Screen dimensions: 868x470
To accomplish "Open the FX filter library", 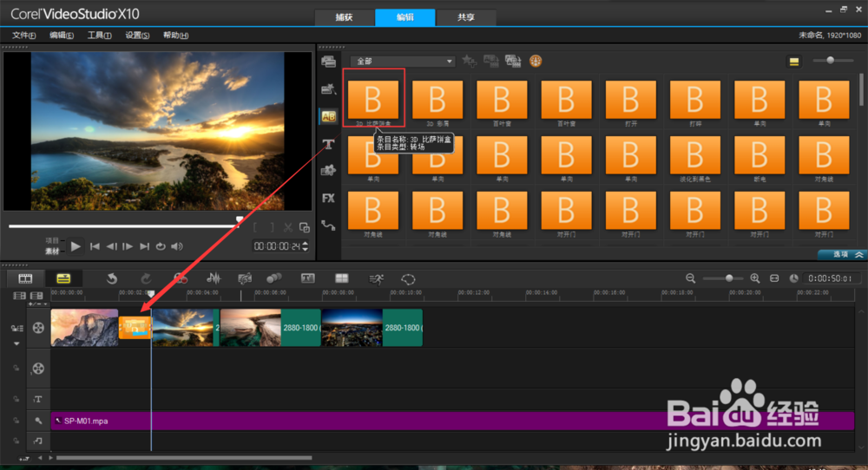I will point(328,198).
